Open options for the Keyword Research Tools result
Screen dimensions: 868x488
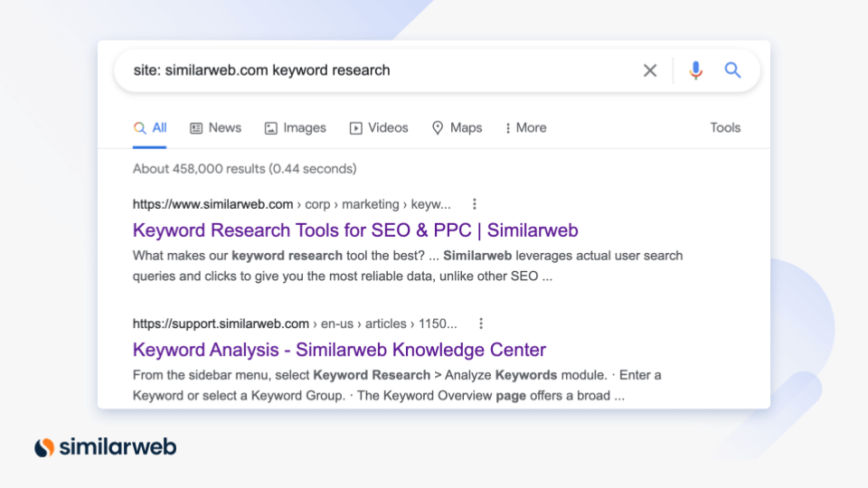475,204
